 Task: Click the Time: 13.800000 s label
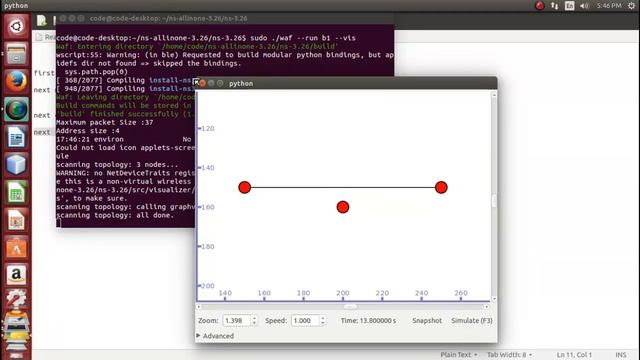368,320
